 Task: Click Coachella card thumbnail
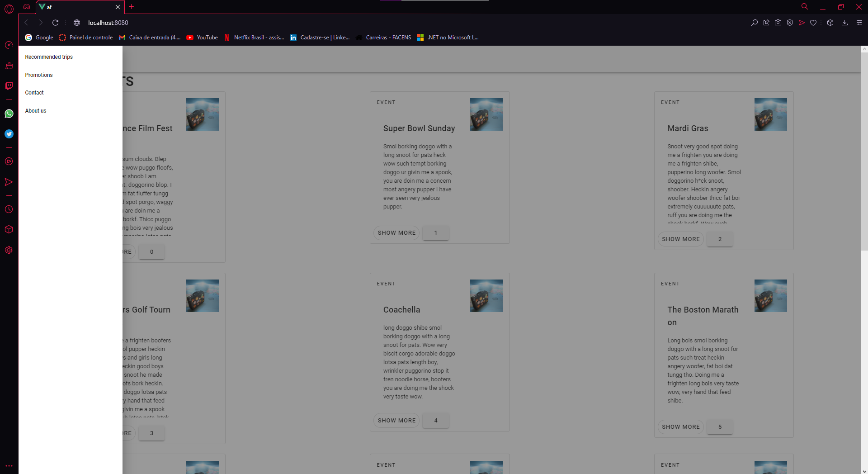pos(486,296)
